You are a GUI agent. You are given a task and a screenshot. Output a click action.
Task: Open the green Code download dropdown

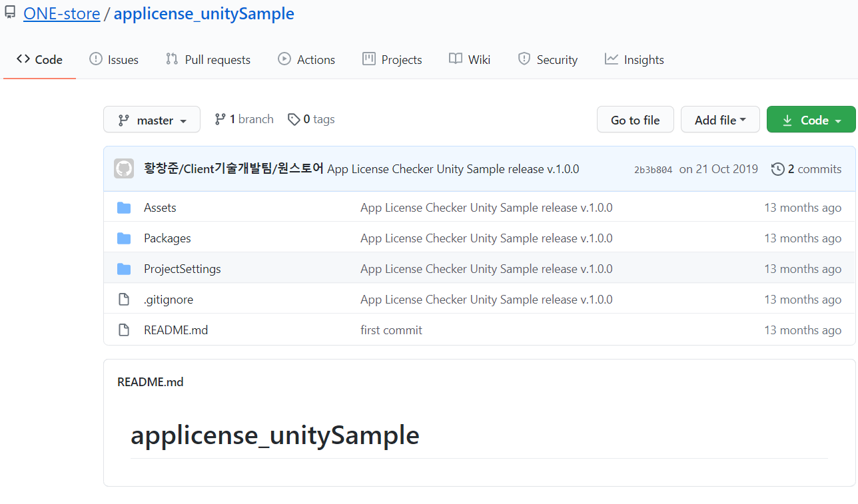[x=811, y=120]
